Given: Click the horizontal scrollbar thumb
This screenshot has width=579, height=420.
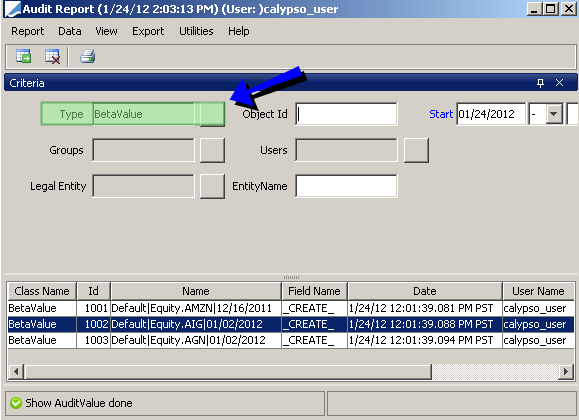Looking at the screenshot, I should click(228, 371).
